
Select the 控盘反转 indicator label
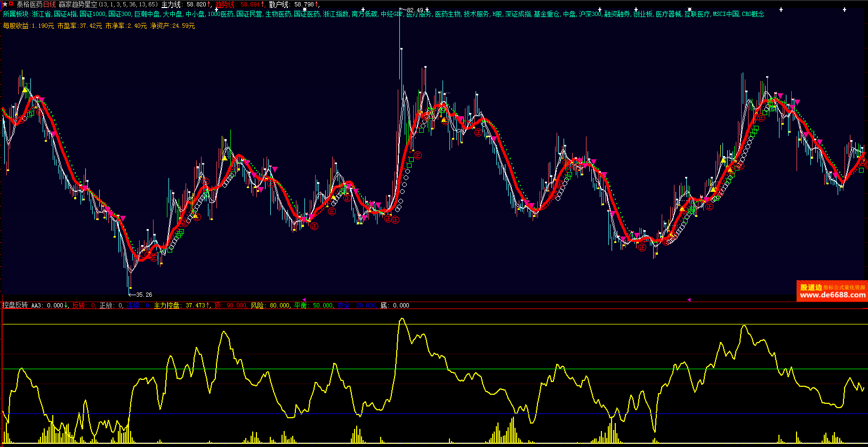15,306
